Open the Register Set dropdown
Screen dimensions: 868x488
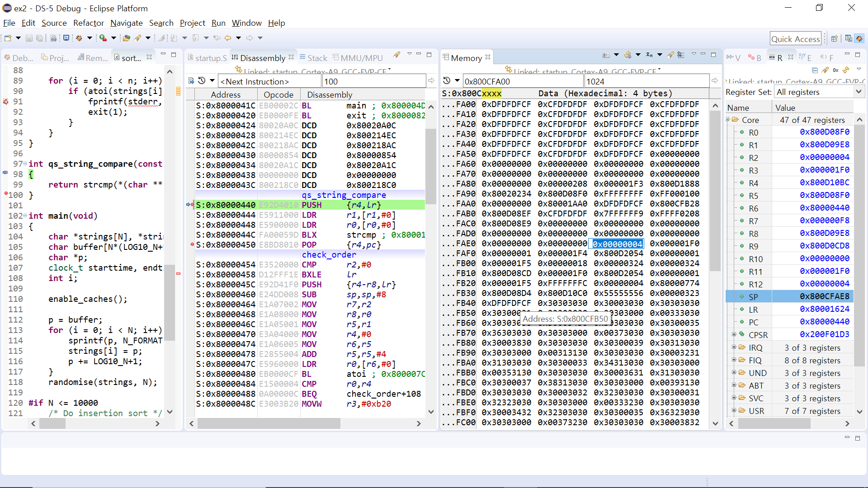859,92
